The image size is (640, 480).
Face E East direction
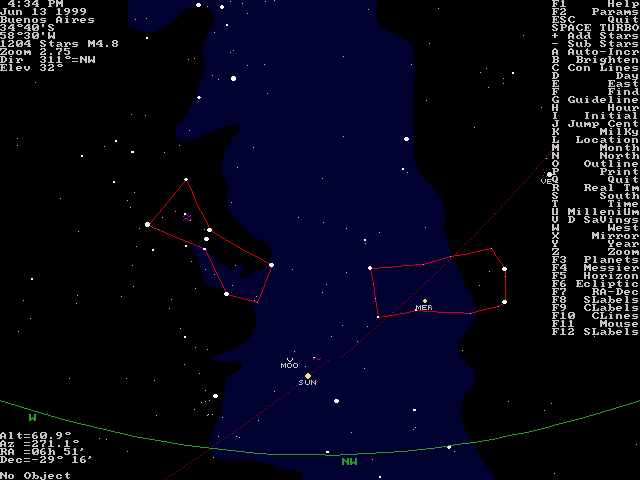[596, 84]
